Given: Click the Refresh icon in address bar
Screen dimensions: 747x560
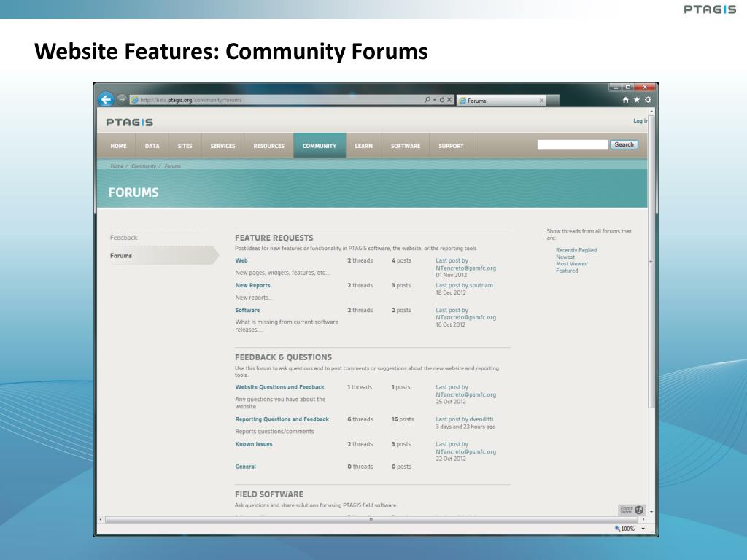Looking at the screenshot, I should (441, 100).
